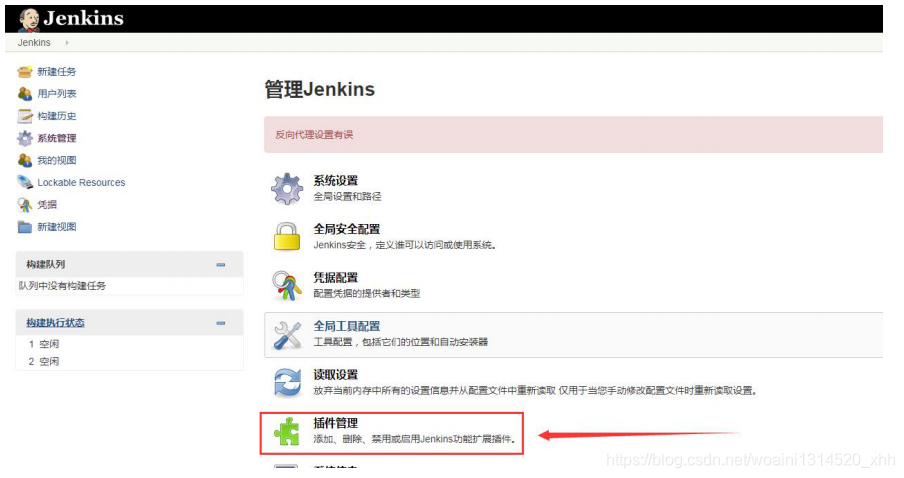The height and width of the screenshot is (478, 904).
Task: Open the Lockable Resources link
Action: coord(81,182)
